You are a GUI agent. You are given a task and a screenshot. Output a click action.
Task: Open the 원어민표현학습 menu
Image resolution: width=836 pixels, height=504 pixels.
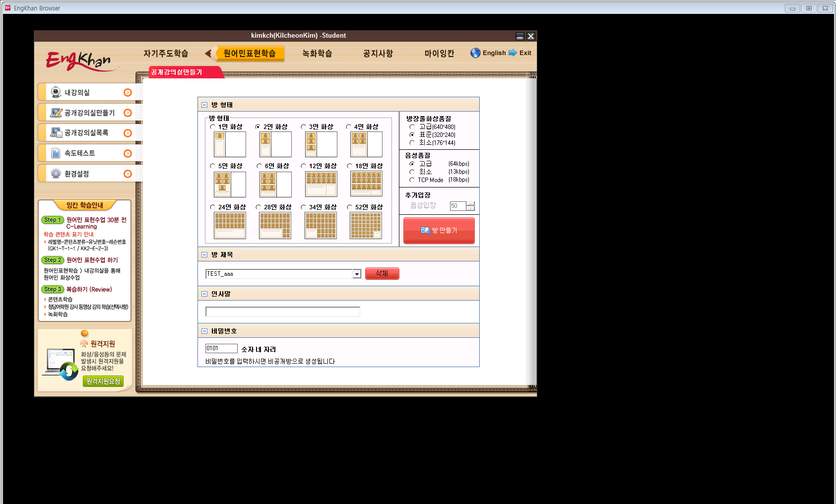(250, 53)
